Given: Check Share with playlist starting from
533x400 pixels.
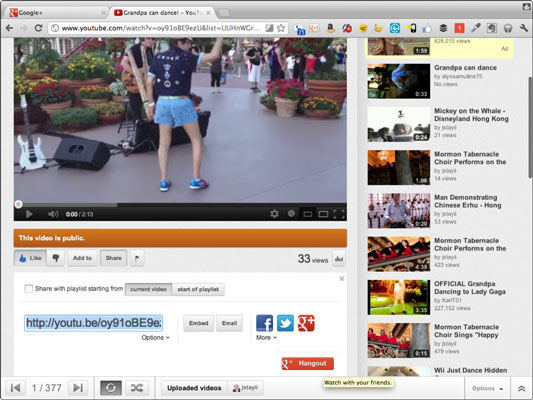Looking at the screenshot, I should 29,289.
